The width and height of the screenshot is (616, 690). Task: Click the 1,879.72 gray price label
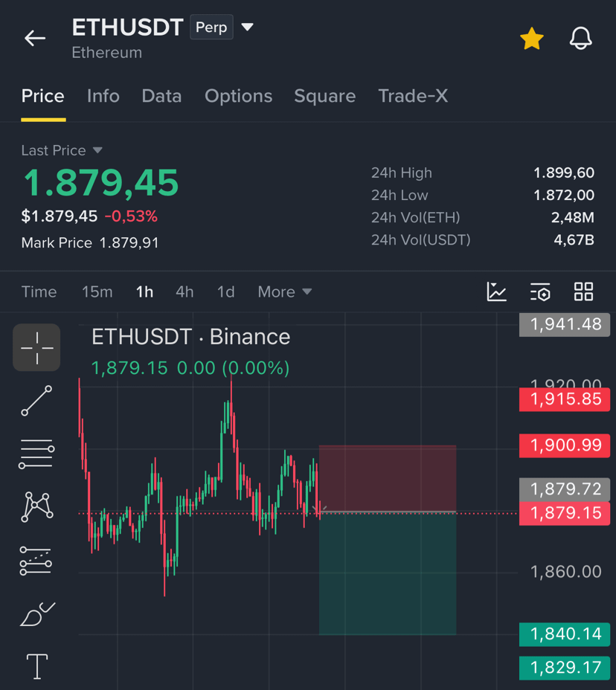pyautogui.click(x=565, y=489)
